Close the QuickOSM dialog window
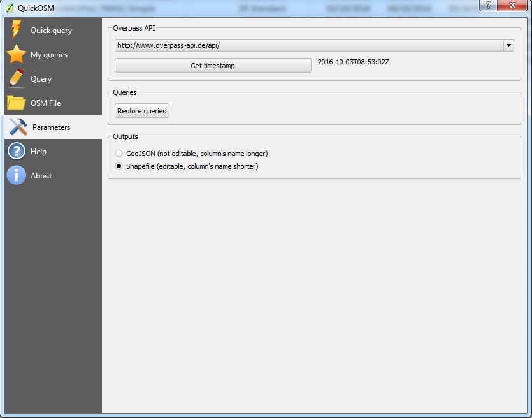The height and width of the screenshot is (418, 532). 512,6
